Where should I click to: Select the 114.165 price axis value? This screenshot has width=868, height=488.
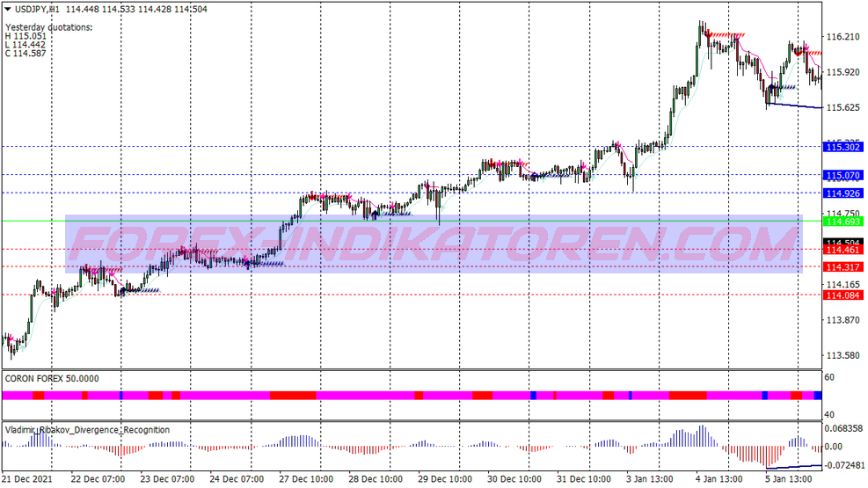tap(843, 284)
